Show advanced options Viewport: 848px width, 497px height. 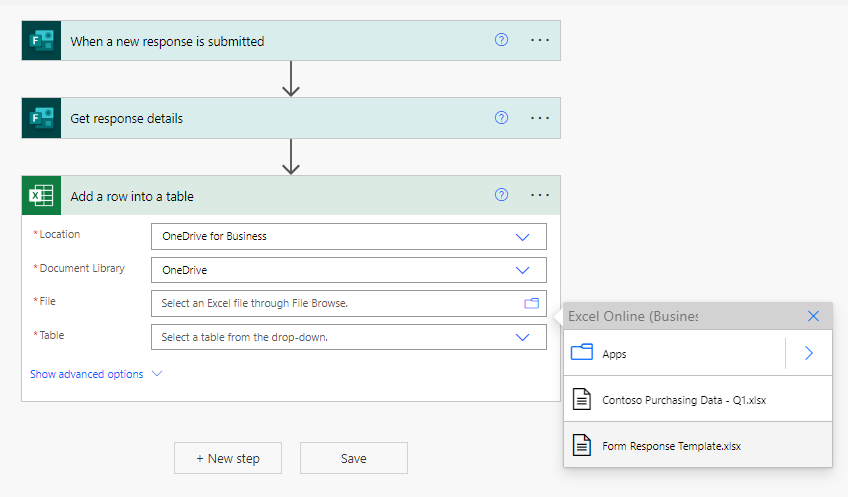96,374
